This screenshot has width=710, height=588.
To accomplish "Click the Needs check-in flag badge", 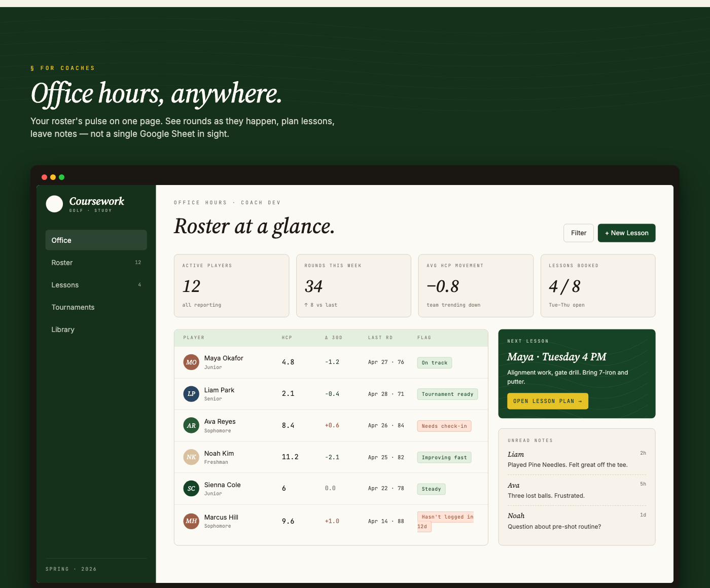I will point(444,426).
